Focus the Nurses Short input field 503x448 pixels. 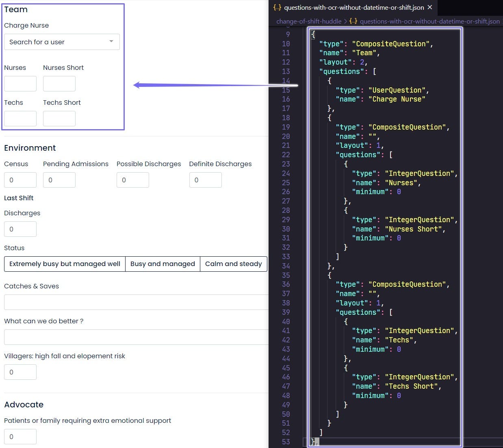tap(59, 84)
